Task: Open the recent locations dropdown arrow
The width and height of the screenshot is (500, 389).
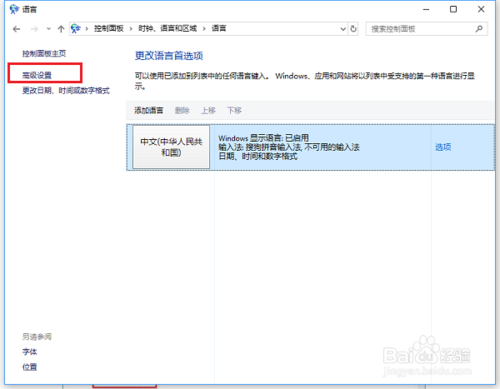Action: tap(49, 29)
